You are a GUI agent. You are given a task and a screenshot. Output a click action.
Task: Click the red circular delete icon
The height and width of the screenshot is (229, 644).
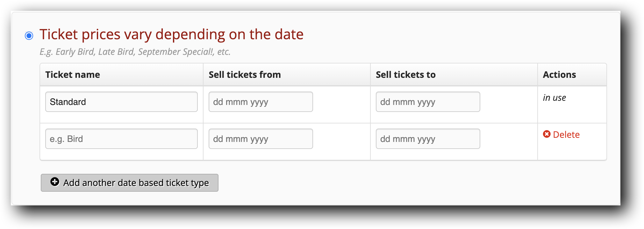point(547,134)
